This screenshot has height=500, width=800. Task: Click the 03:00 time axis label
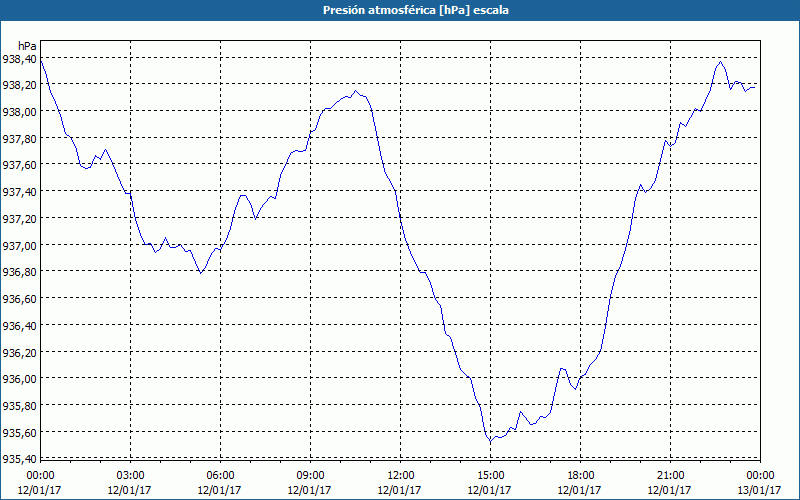coord(130,476)
